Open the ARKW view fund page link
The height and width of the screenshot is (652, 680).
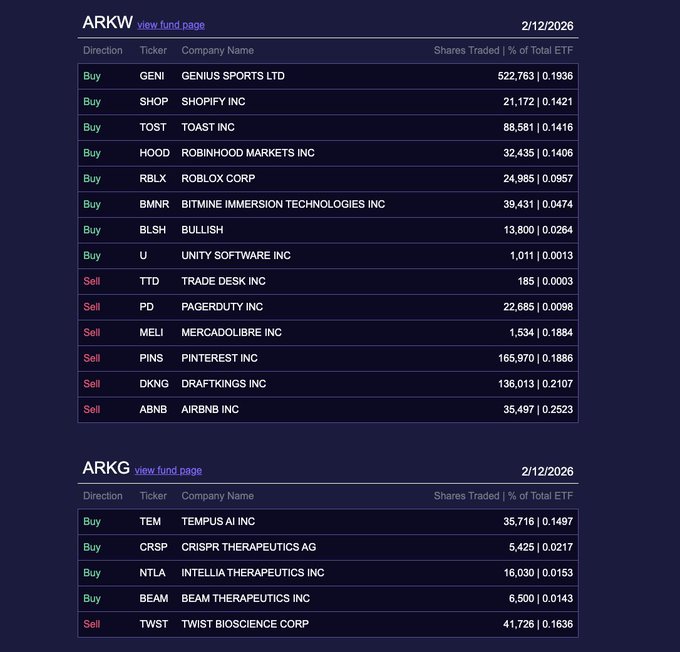171,25
